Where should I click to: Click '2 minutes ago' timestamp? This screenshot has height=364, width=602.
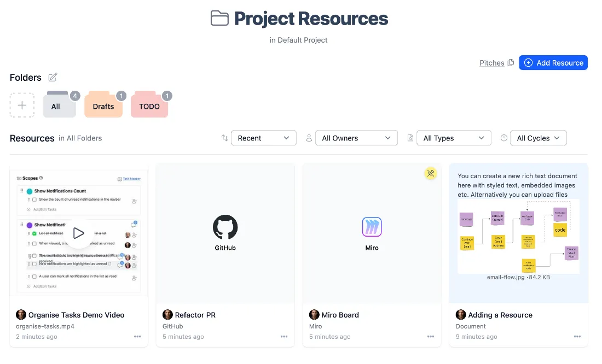(x=37, y=337)
